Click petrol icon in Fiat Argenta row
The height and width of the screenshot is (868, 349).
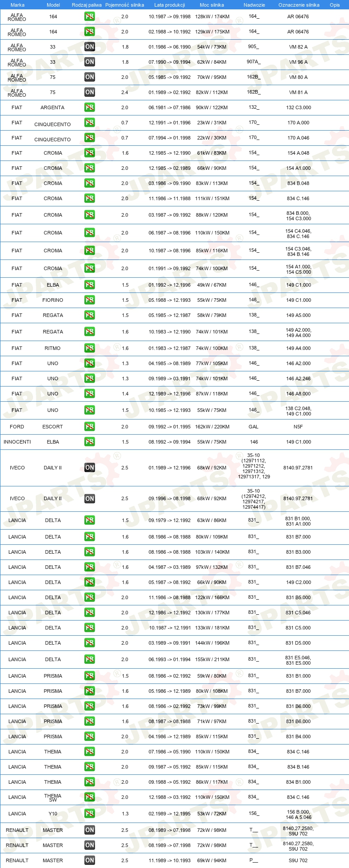[x=90, y=107]
